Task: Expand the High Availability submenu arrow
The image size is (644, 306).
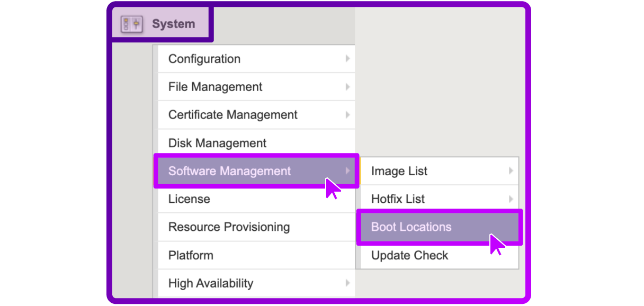Action: click(x=348, y=283)
